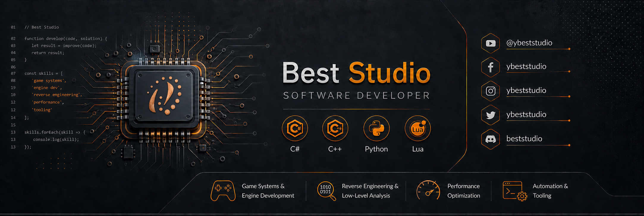Click the "SOFTWARE DEVELOPER" subtitle
The height and width of the screenshot is (216, 644).
click(x=356, y=96)
